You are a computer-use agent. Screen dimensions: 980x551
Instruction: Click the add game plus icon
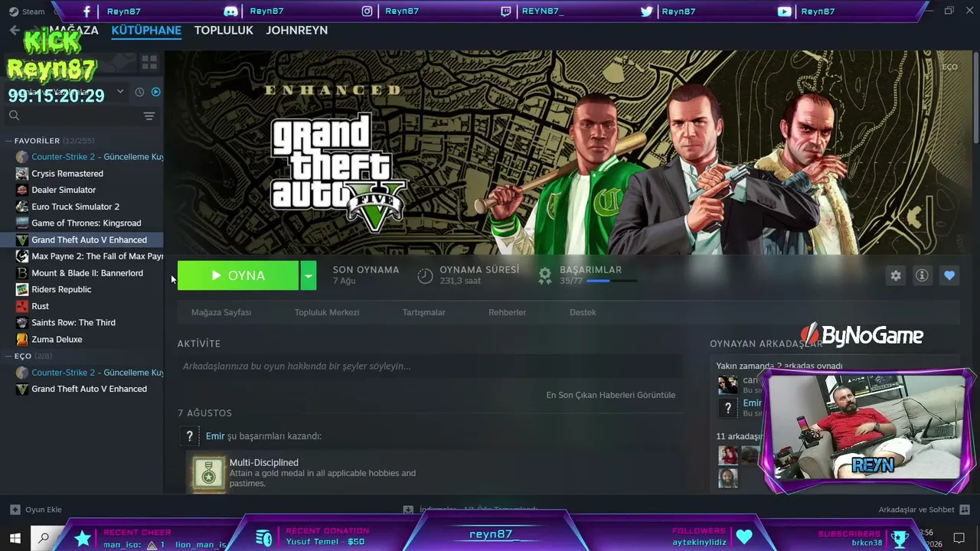click(15, 510)
